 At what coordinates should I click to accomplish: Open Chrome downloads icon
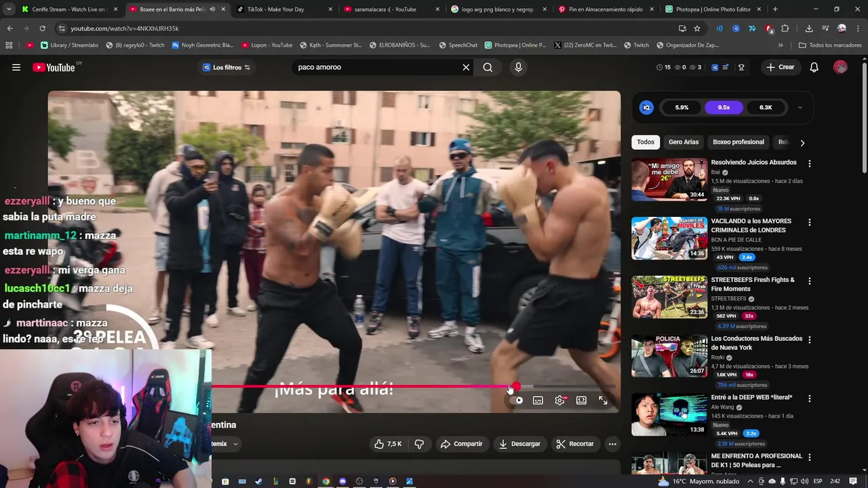pyautogui.click(x=809, y=28)
